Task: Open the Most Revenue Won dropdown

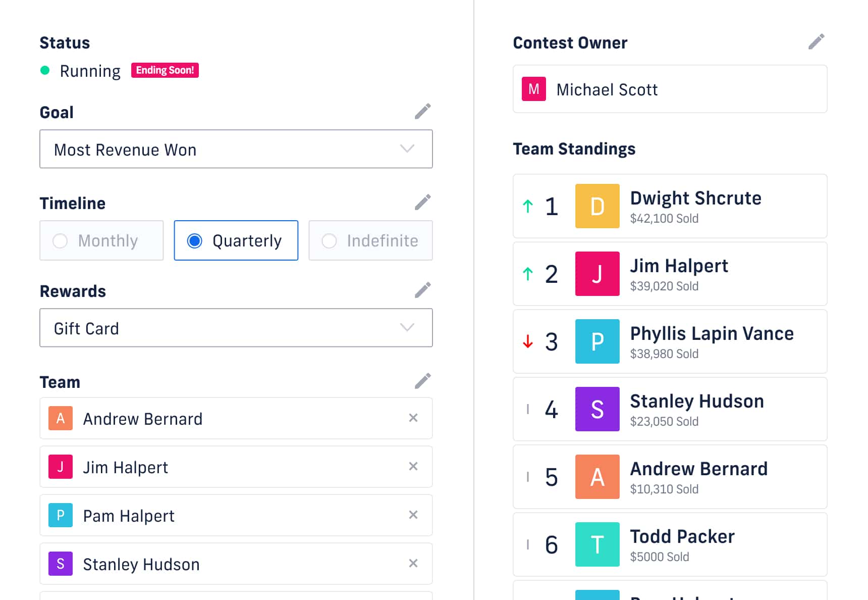Action: tap(236, 149)
